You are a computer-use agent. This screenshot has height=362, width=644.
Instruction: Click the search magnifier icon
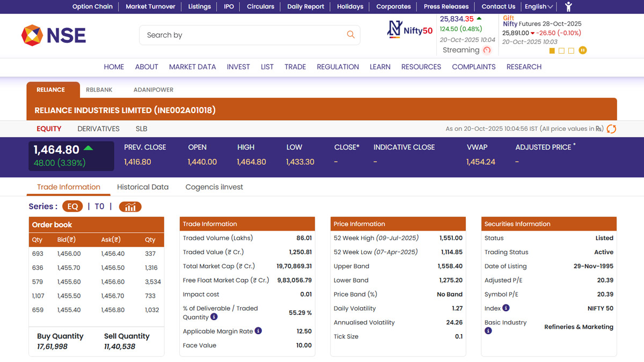pyautogui.click(x=350, y=35)
